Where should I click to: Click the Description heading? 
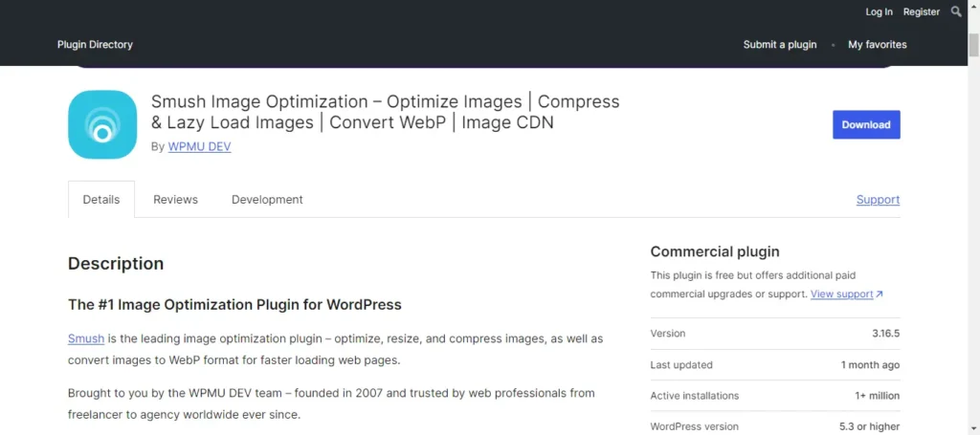coord(116,264)
